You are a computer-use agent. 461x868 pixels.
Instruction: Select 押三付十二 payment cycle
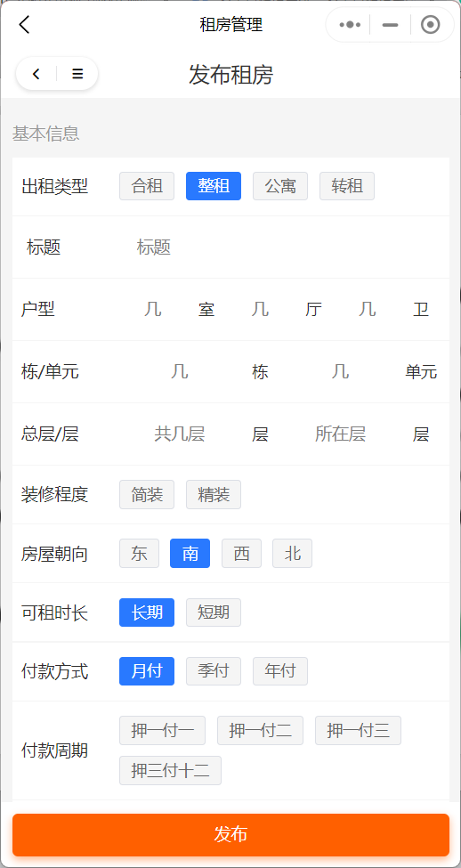point(171,770)
